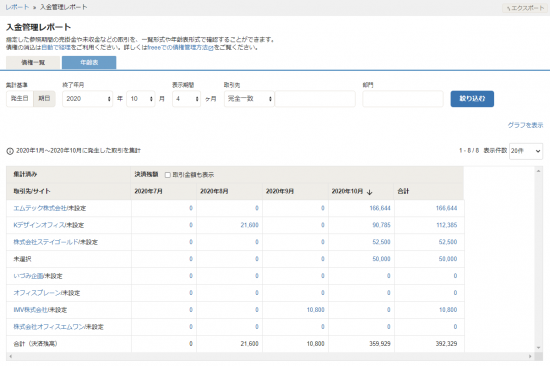Click the グラフを表示 link
The image size is (550, 366).
[525, 125]
